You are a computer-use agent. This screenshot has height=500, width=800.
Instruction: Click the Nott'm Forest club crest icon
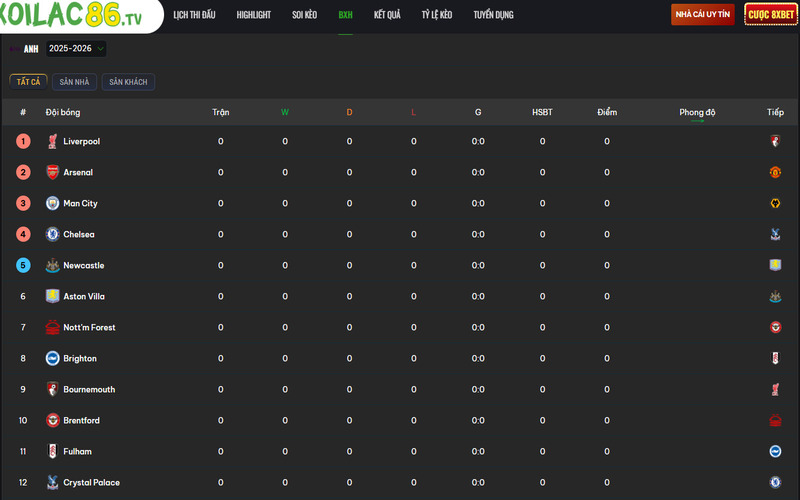(53, 327)
